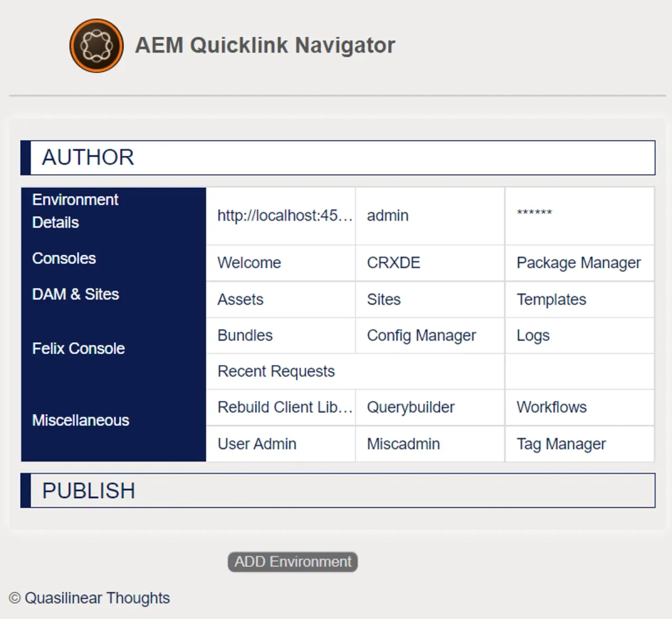Collapse the AUTHOR environment section

point(338,158)
